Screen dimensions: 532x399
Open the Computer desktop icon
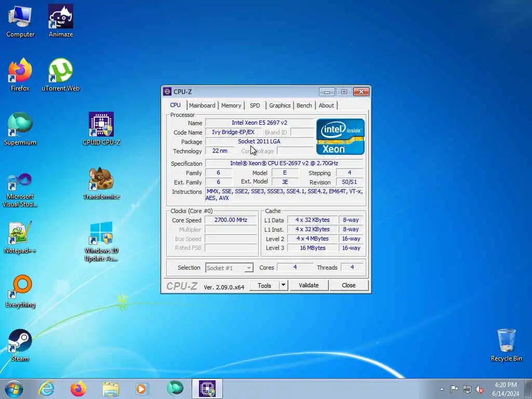[20, 21]
